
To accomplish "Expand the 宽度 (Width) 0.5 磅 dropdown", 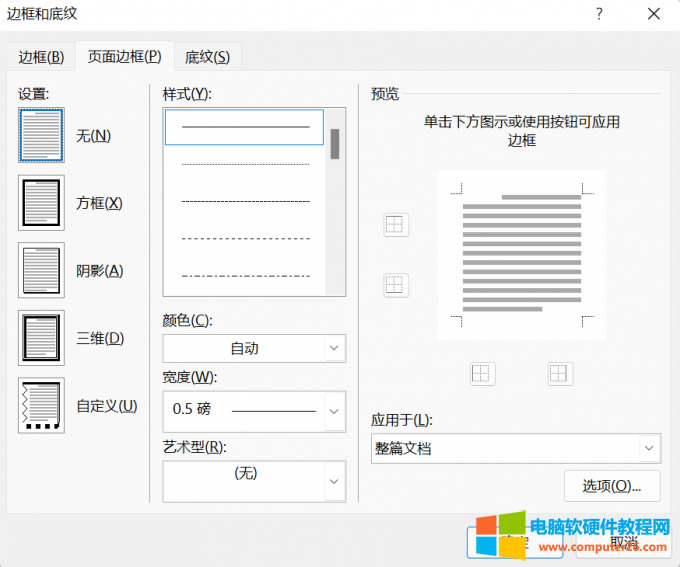I will 254,410.
